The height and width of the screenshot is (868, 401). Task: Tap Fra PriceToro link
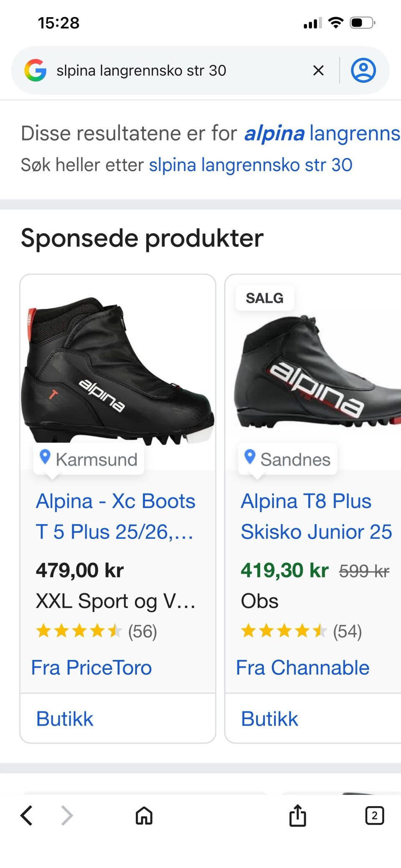point(91,667)
